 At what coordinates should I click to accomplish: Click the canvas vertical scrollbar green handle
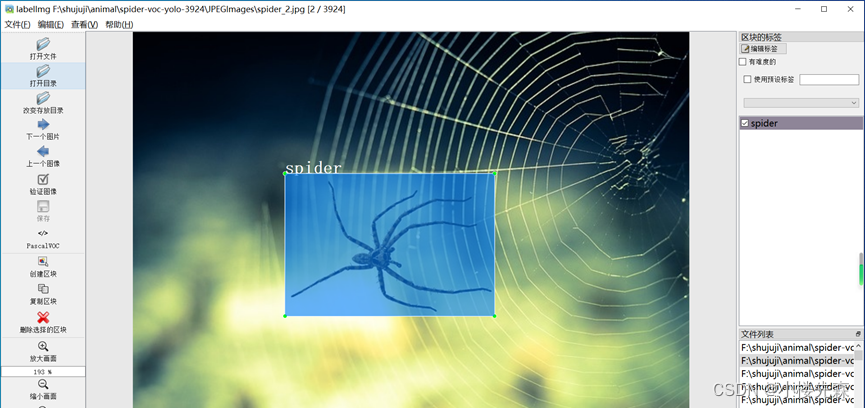(861, 274)
